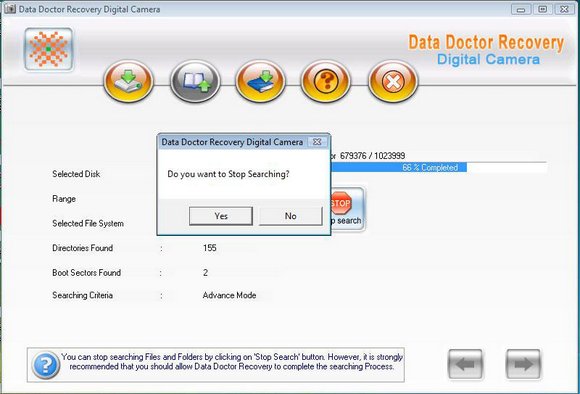Click the 'Selected Disk' label
580x394 pixels.
pyautogui.click(x=76, y=174)
